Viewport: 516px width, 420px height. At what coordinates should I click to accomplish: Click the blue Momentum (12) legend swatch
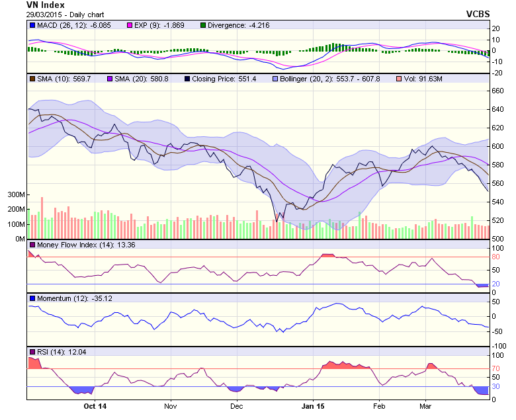(x=32, y=298)
